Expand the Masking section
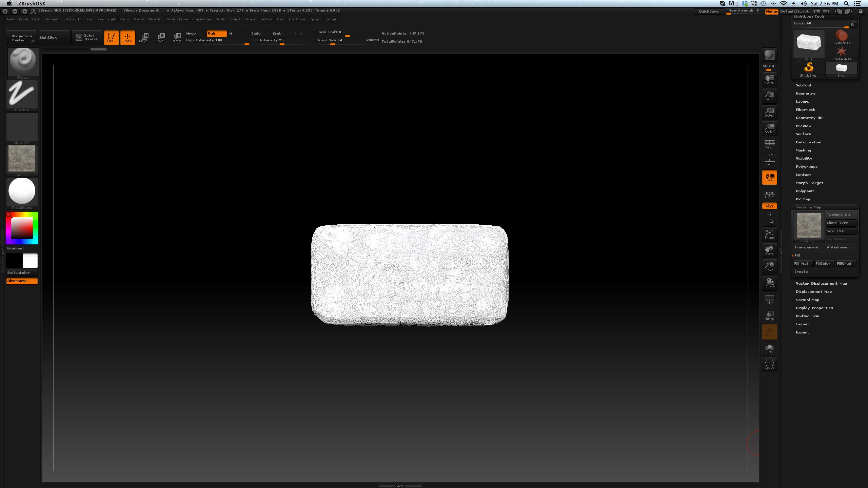 (x=803, y=150)
